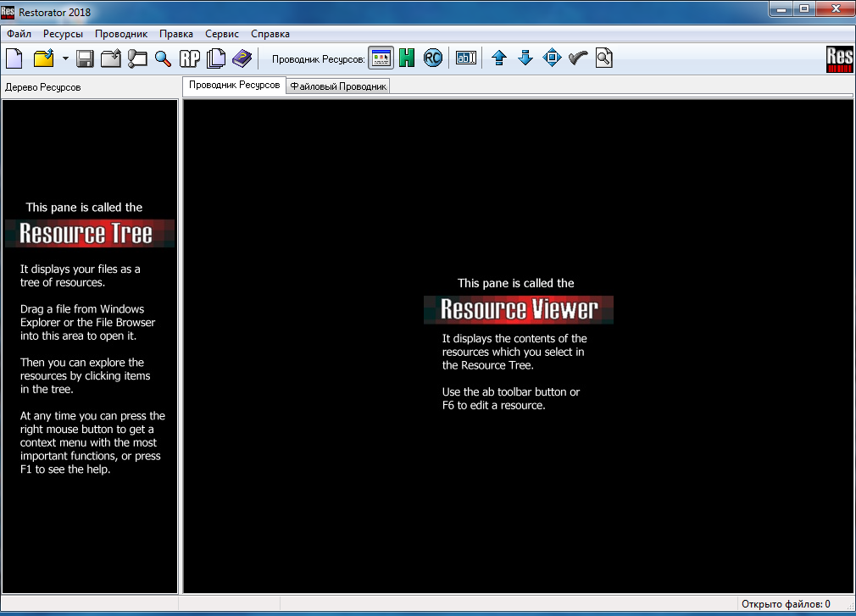Viewport: 856px width, 616px height.
Task: Open the Проводник menu
Action: 121,34
